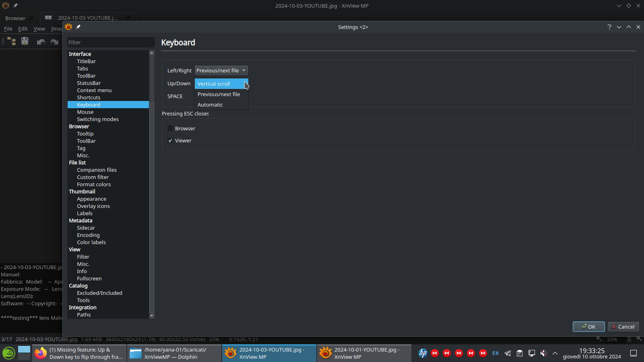Screen dimensions: 644x362
Task: Switch to the Browser tab
Action: [x=19, y=18]
